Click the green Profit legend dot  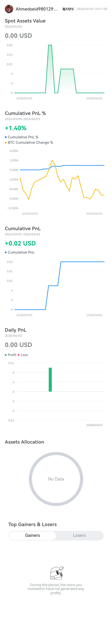click(6, 355)
